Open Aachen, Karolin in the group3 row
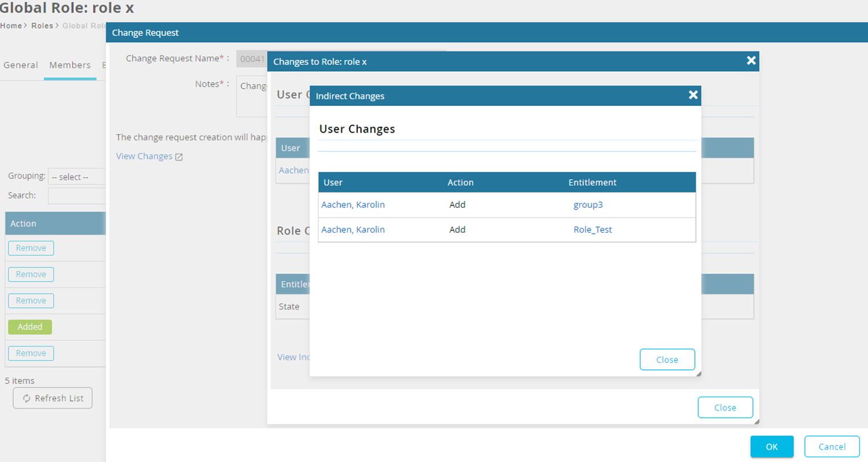This screenshot has width=868, height=462. (353, 204)
